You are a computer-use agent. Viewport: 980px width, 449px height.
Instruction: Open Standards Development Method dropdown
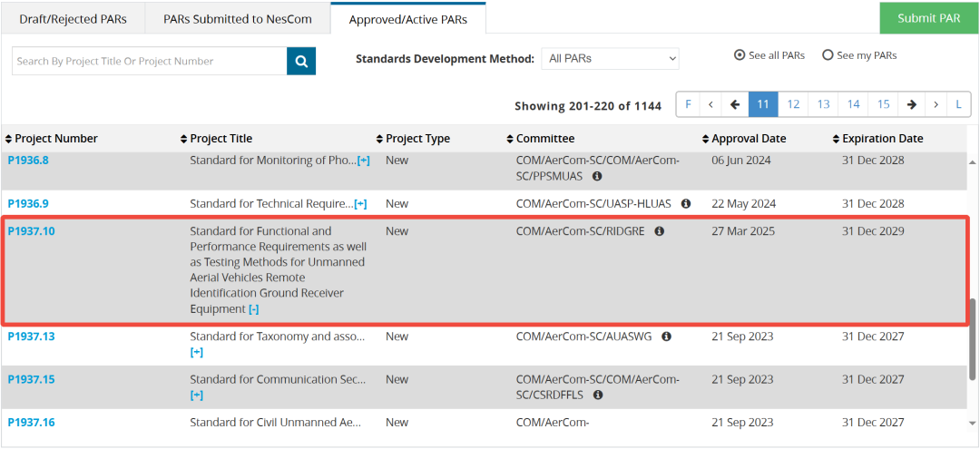pyautogui.click(x=610, y=59)
